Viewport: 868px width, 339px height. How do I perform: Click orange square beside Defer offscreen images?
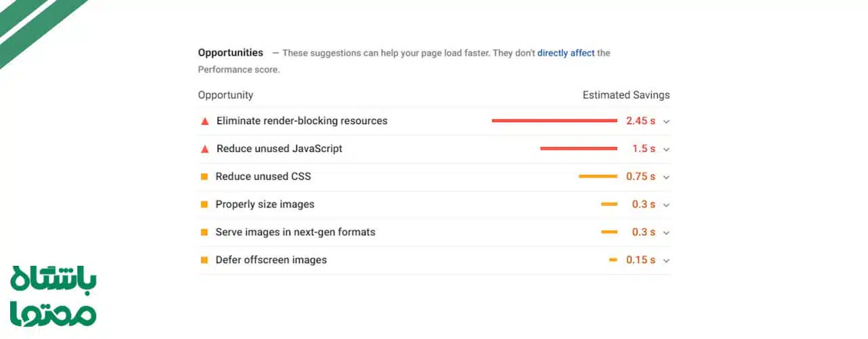204,260
